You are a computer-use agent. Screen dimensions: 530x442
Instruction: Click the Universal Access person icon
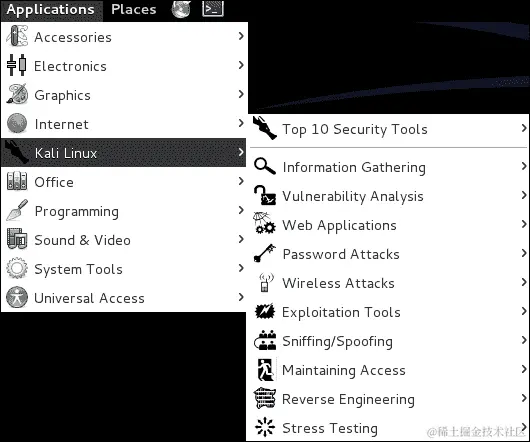click(17, 297)
